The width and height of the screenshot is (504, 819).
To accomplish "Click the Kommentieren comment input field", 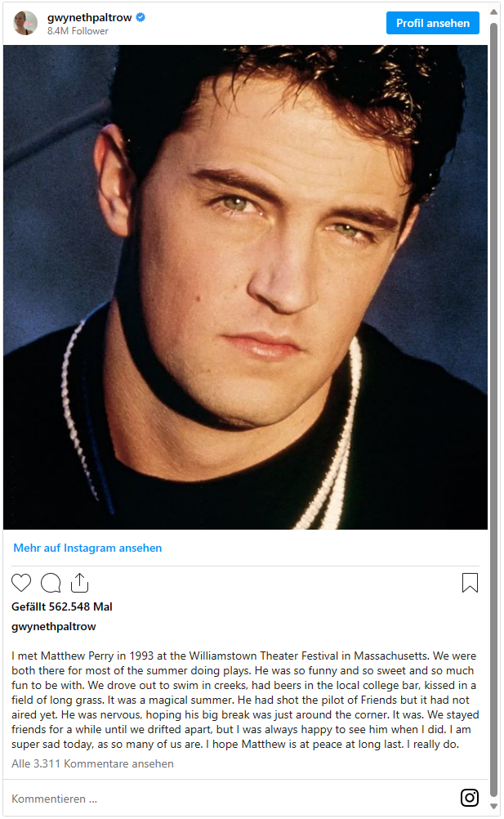I will coord(230,799).
